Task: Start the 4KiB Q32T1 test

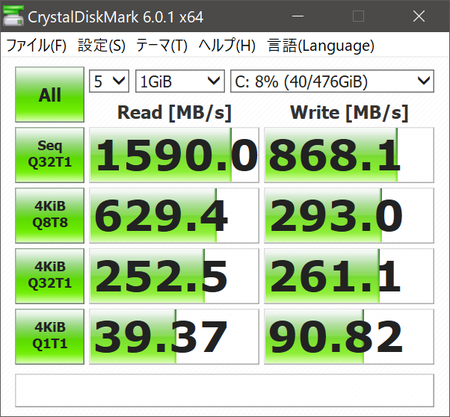Action: [50, 276]
